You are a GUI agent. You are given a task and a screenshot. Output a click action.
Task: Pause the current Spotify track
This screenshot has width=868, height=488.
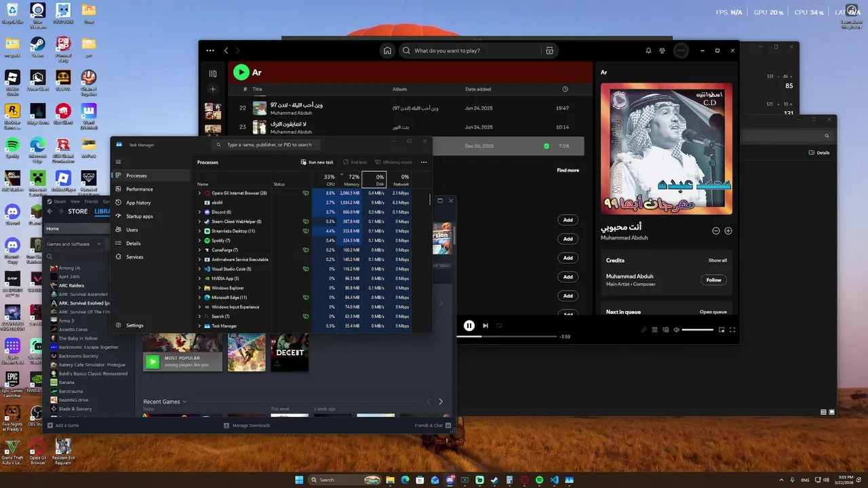pyautogui.click(x=469, y=325)
